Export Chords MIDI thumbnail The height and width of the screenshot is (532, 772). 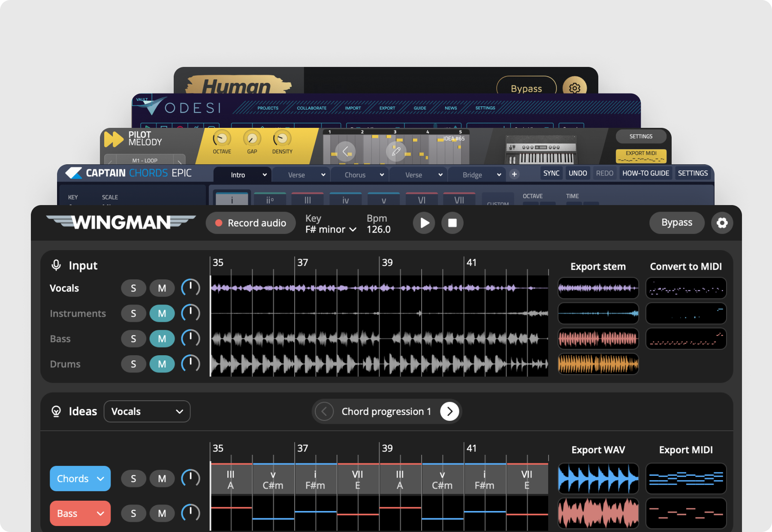pyautogui.click(x=686, y=478)
